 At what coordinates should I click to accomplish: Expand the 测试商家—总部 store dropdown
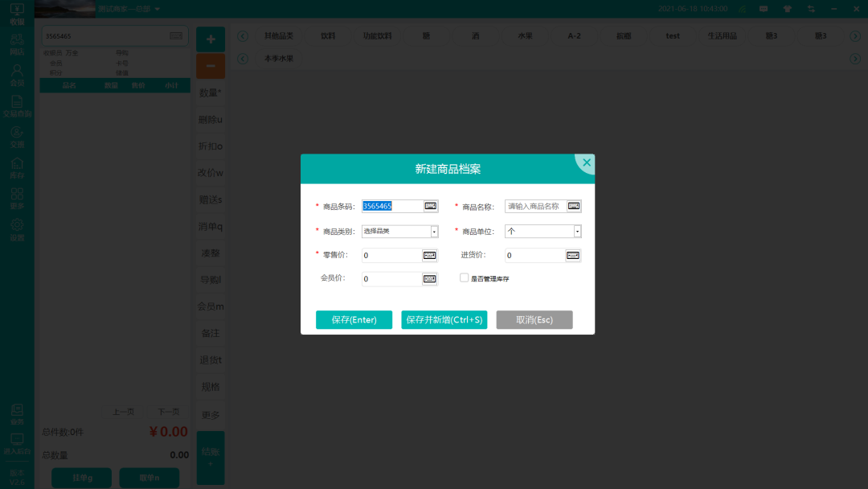click(x=158, y=9)
